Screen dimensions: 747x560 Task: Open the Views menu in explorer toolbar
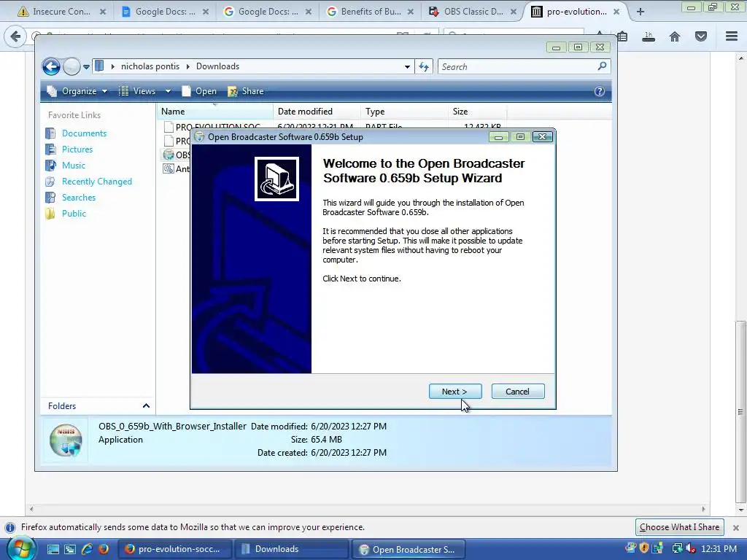tap(138, 91)
